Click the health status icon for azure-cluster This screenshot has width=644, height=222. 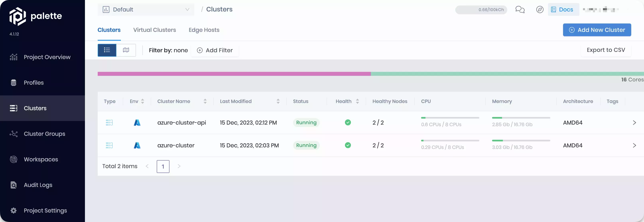click(348, 145)
